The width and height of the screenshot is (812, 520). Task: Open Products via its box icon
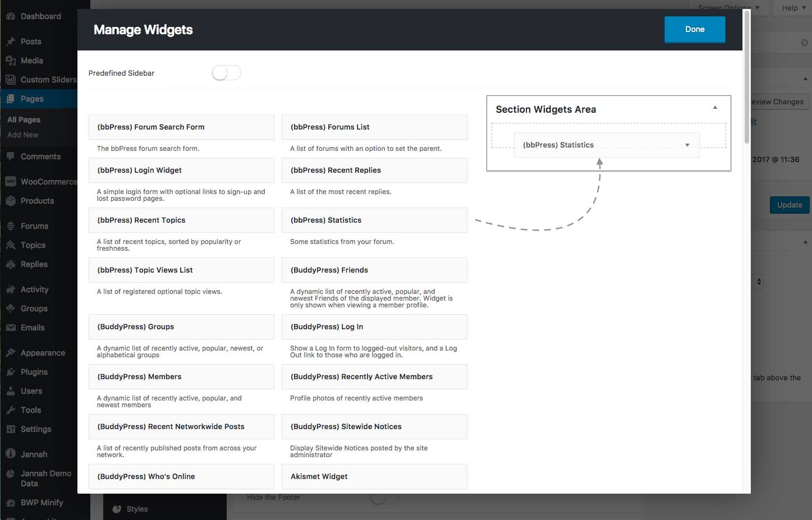tap(10, 201)
